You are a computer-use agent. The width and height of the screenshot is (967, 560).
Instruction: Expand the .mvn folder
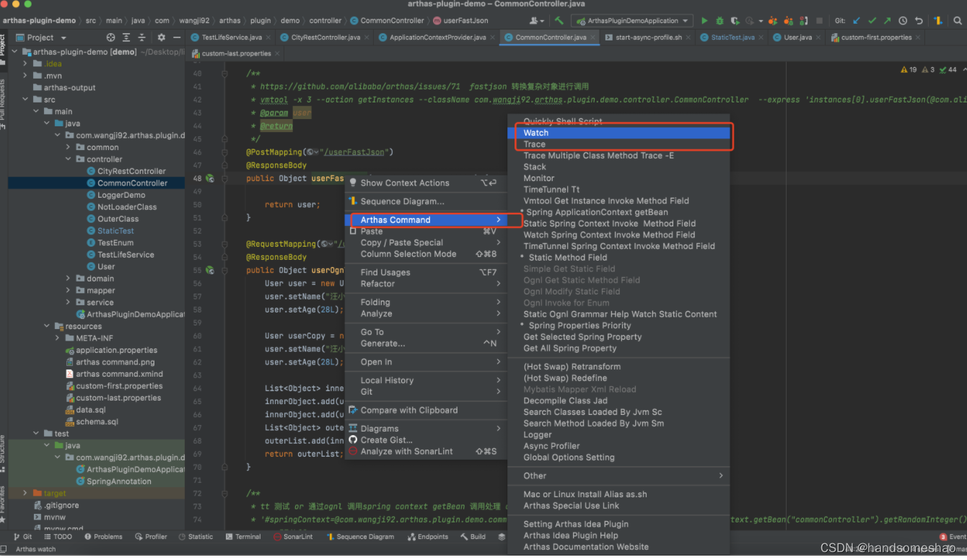point(25,76)
